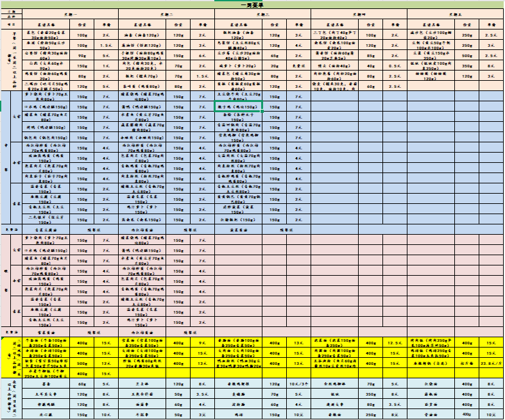Click the 6元 price cell in 星期二 breakfast
The width and height of the screenshot is (505, 420).
click(x=203, y=56)
